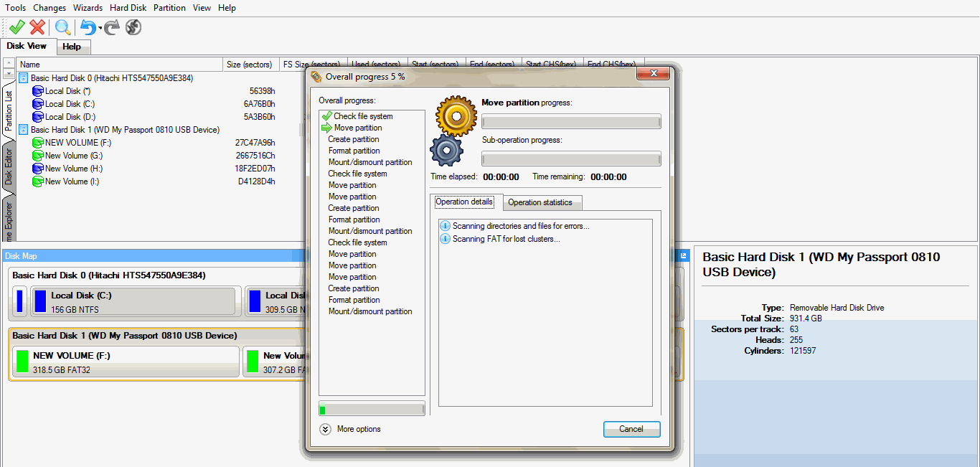This screenshot has height=467, width=980.
Task: Open the Partition menu
Action: 169,8
